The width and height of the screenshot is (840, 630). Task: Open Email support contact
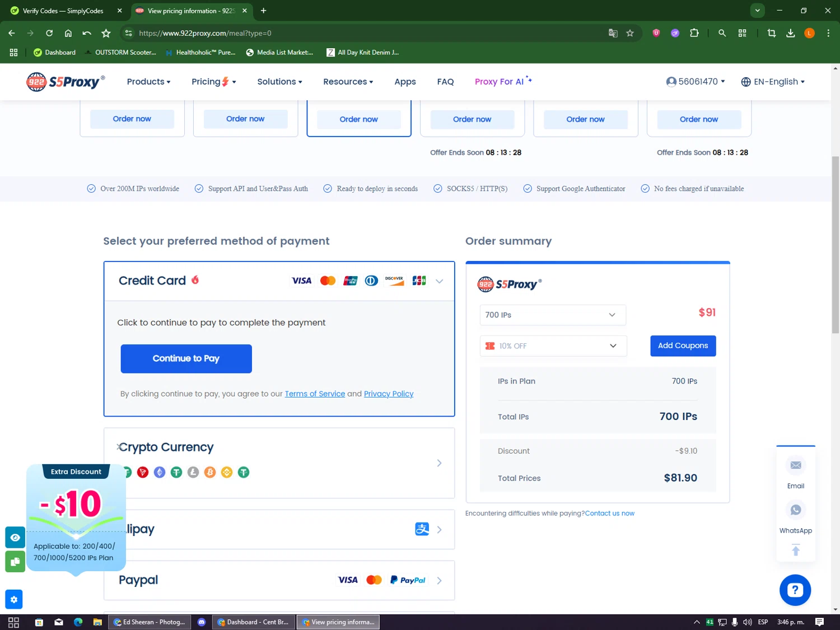coord(796,473)
